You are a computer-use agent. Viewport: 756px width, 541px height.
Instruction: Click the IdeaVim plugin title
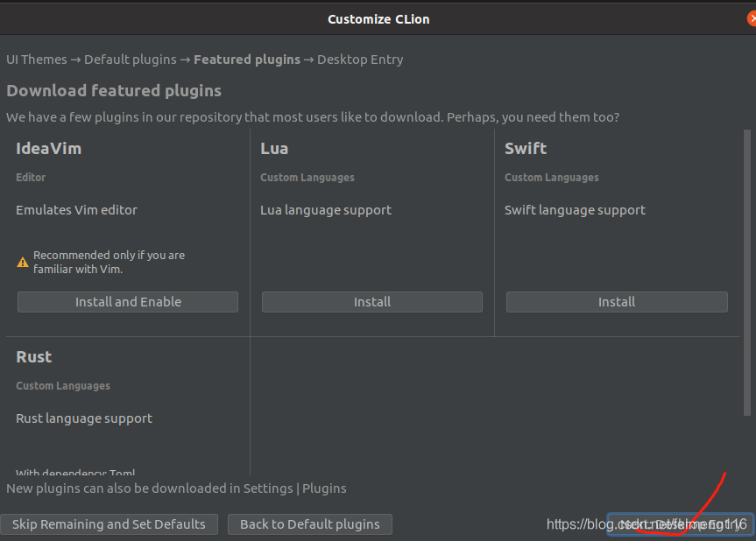point(49,148)
